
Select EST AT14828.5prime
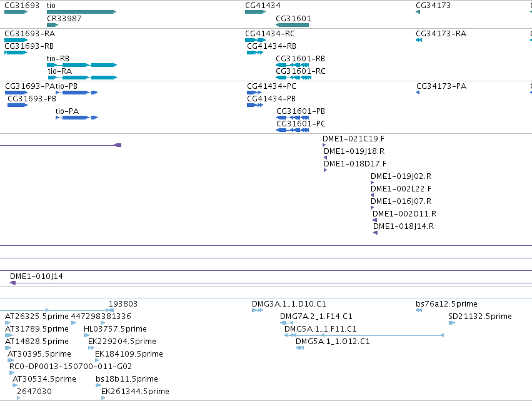(8, 348)
